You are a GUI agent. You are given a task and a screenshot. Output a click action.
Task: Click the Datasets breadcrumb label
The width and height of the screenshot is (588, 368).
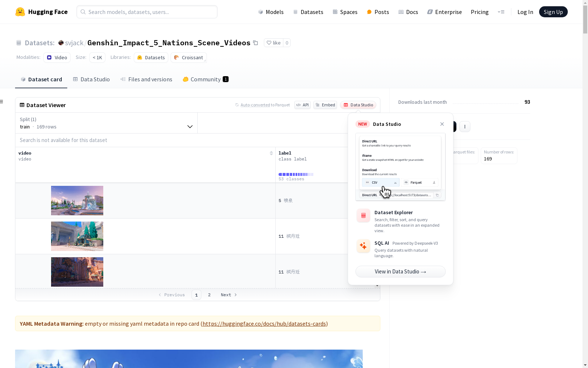click(x=40, y=43)
